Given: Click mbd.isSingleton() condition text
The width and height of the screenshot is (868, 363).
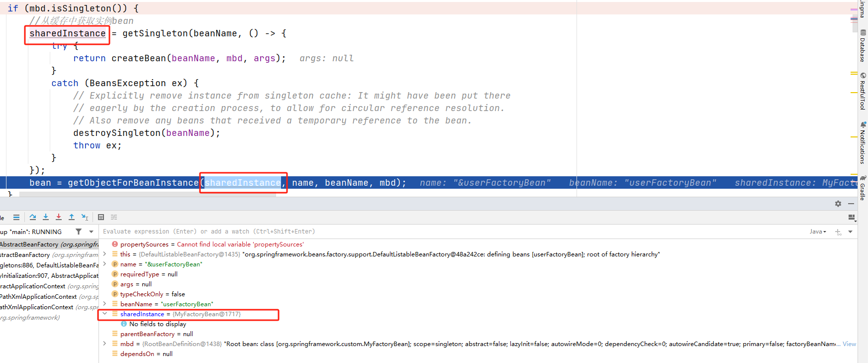Looking at the screenshot, I should [75, 8].
